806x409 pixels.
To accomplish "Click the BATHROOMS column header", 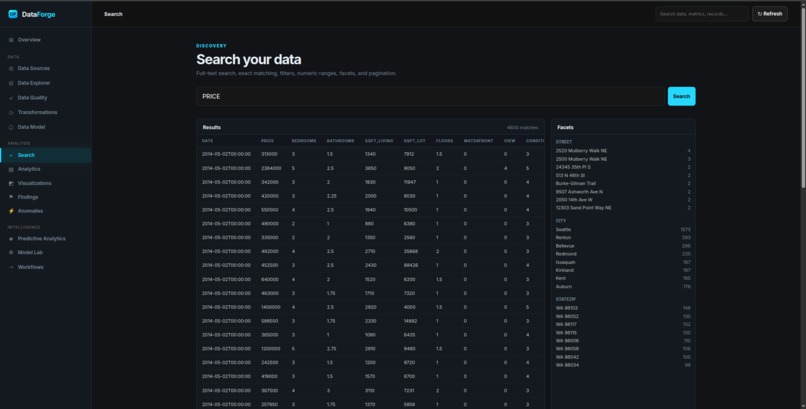I will click(340, 141).
